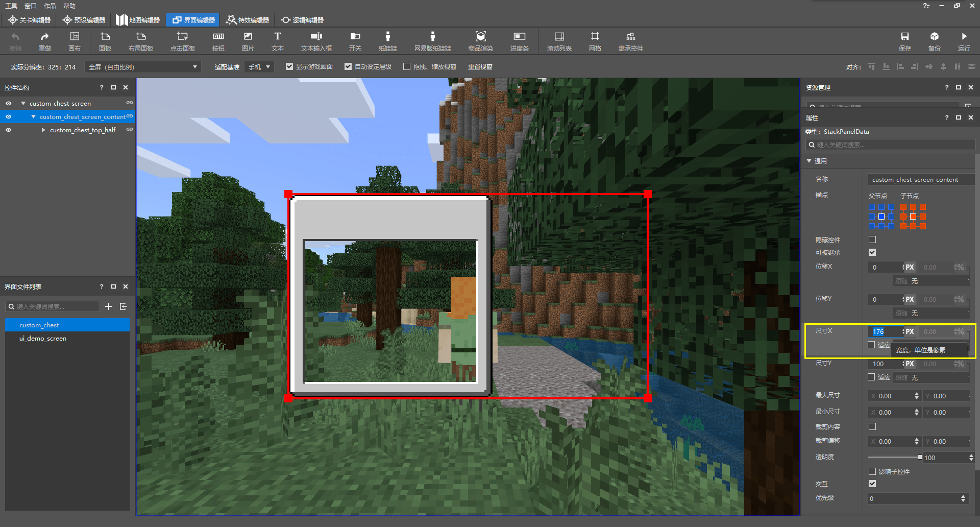Check the 隐藏控件 checkbox
This screenshot has height=527, width=980.
pyautogui.click(x=872, y=239)
